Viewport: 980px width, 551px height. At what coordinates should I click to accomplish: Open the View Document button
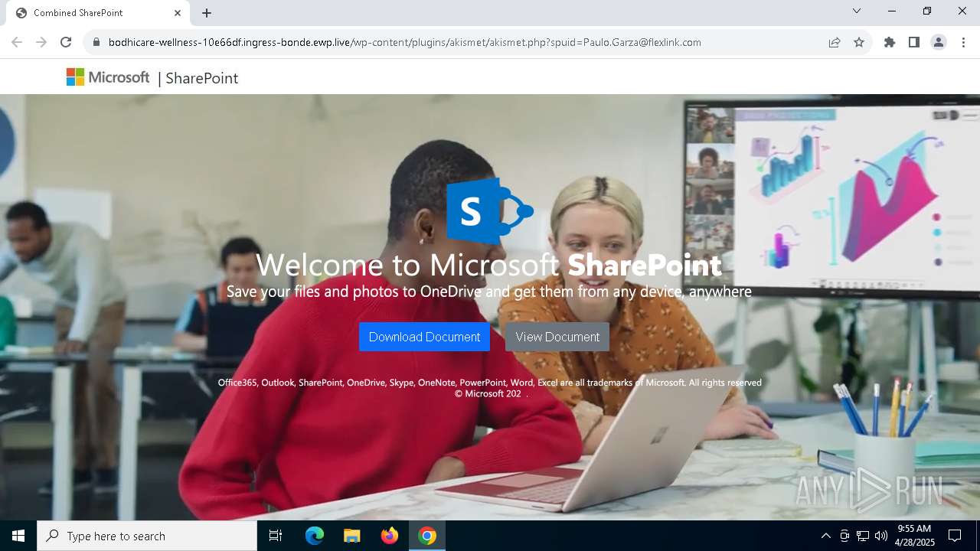pyautogui.click(x=557, y=337)
